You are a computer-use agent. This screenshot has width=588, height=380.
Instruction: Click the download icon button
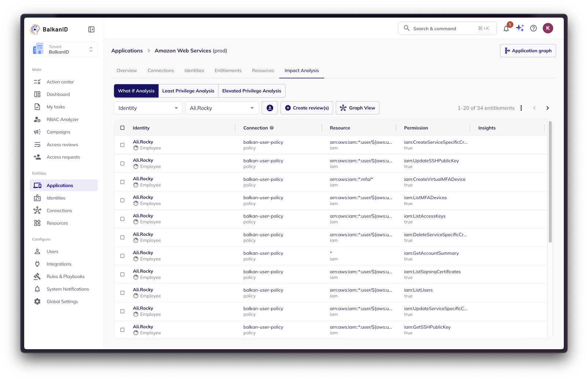(x=270, y=108)
